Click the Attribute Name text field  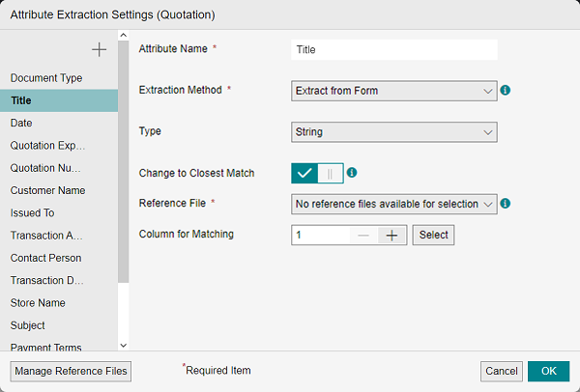click(393, 49)
